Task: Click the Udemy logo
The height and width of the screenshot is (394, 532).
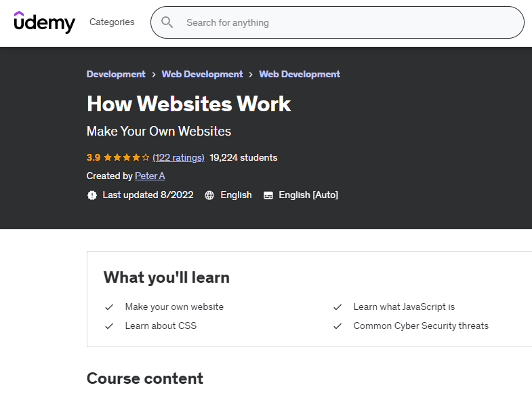Action: 45,22
